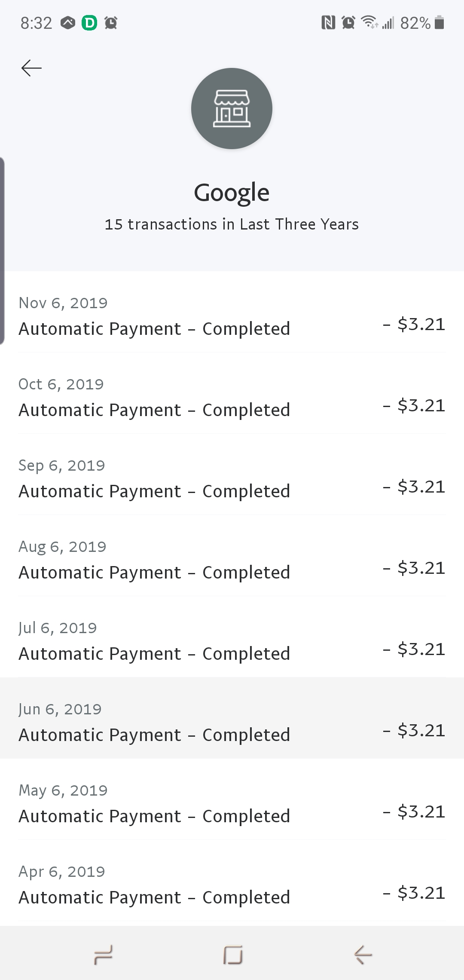The height and width of the screenshot is (980, 464).
Task: Tap the left edge panel handle
Action: (3, 251)
